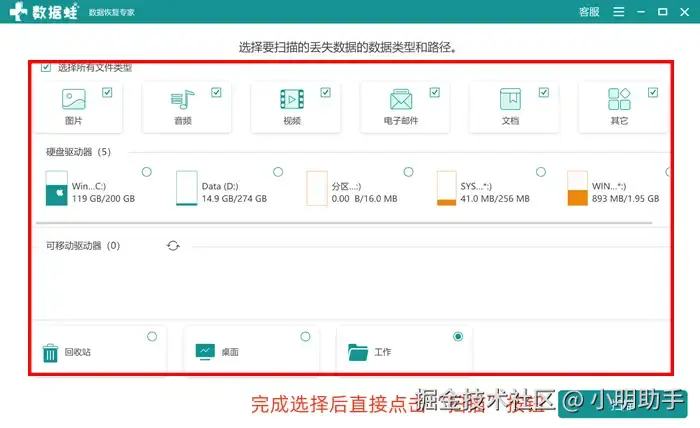Minimize the 数据蛙 window
The image size is (700, 428).
(641, 12)
